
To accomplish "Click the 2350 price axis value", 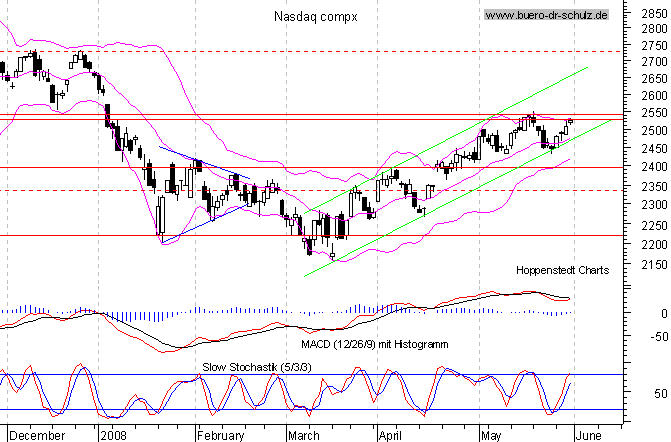I will coord(654,187).
